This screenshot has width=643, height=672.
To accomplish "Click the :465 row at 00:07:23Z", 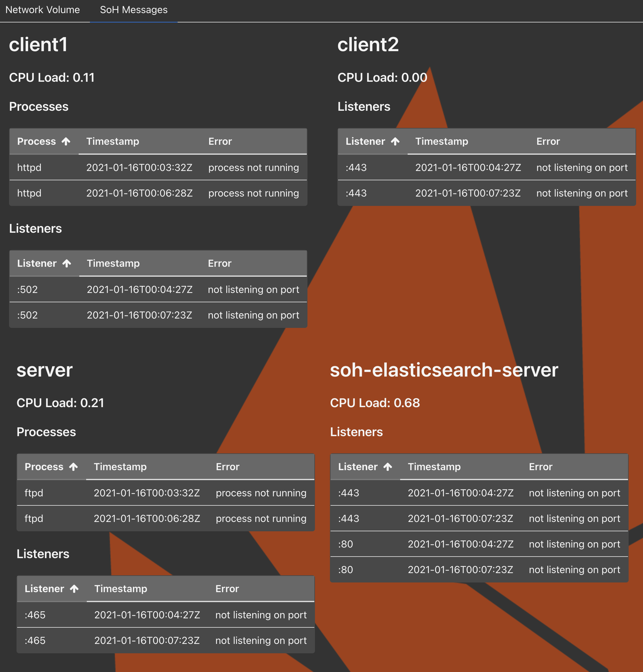I will 165,640.
